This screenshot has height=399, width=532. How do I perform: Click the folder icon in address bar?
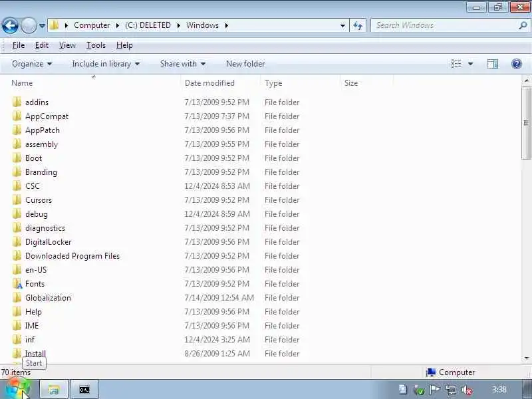pyautogui.click(x=54, y=25)
